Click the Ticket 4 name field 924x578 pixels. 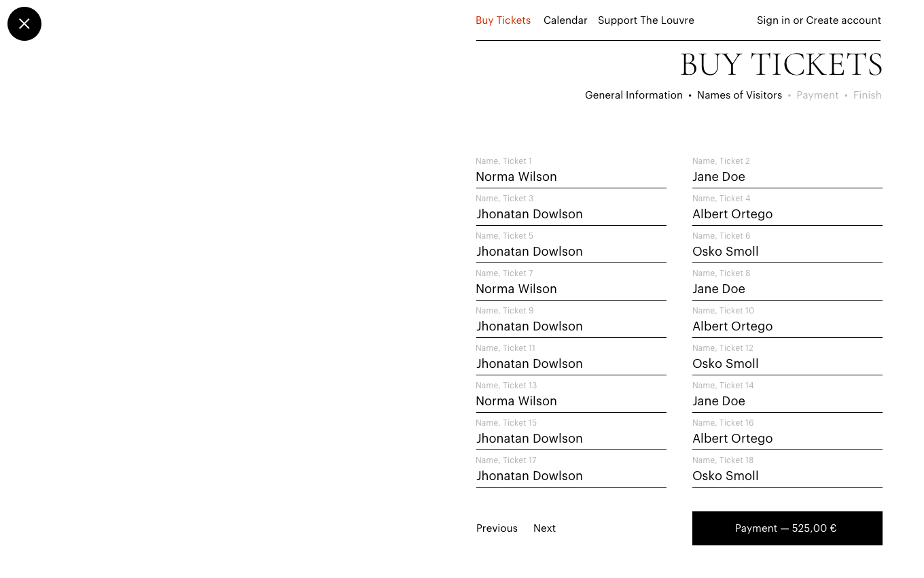pos(787,214)
